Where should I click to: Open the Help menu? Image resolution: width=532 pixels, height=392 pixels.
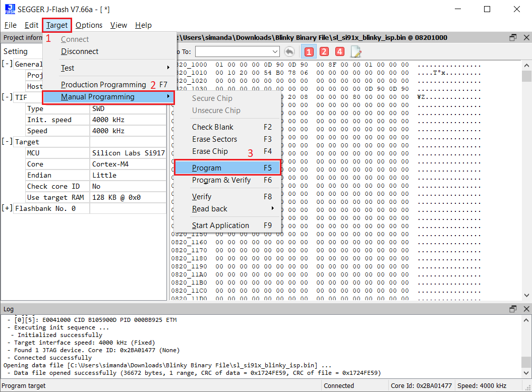pos(143,25)
